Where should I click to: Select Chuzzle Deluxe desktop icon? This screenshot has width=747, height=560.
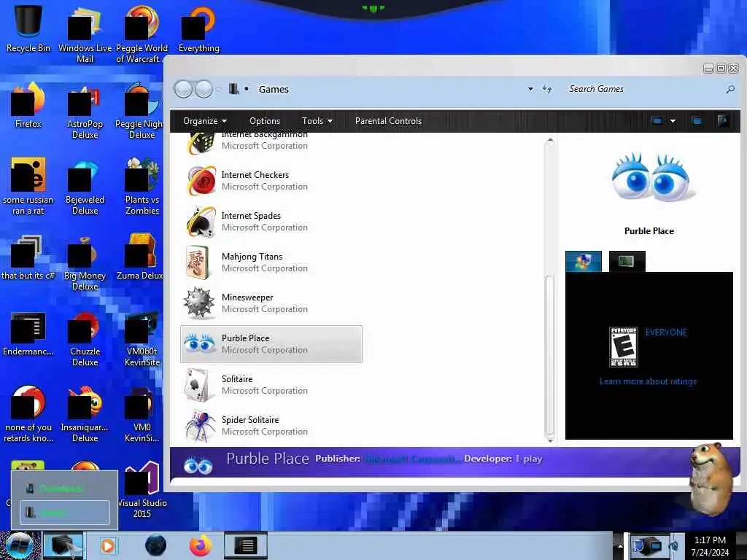(85, 339)
